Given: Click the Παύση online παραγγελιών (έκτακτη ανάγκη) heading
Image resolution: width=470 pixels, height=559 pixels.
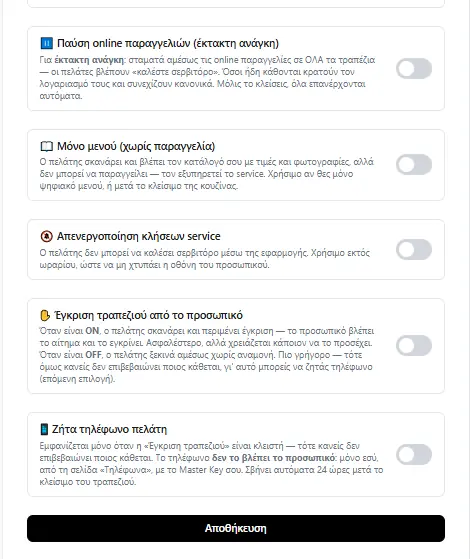Looking at the screenshot, I should coord(168,43).
